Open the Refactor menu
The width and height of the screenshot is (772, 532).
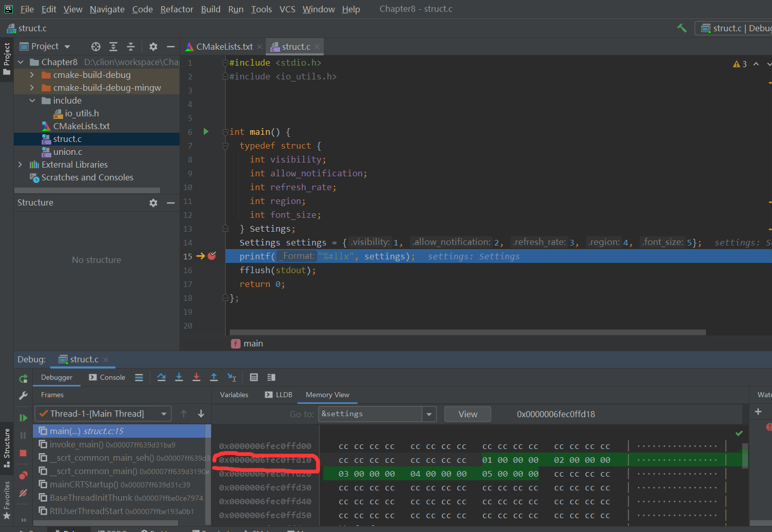pyautogui.click(x=176, y=9)
